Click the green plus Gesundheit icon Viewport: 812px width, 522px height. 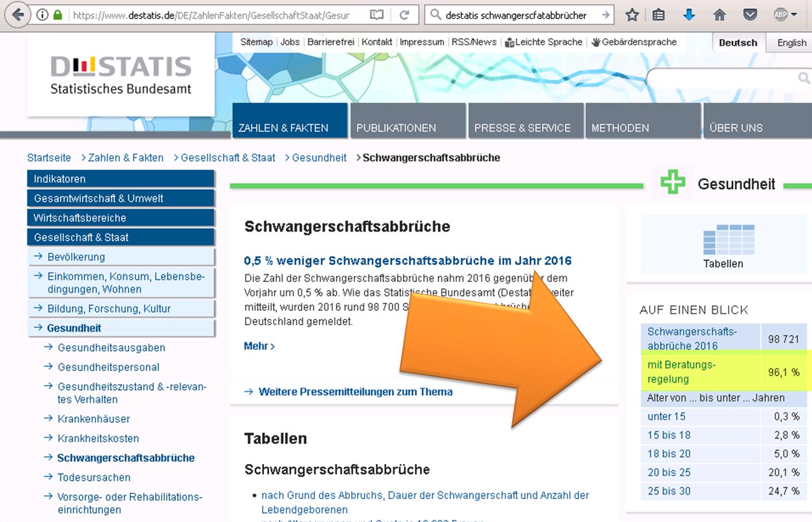(673, 183)
